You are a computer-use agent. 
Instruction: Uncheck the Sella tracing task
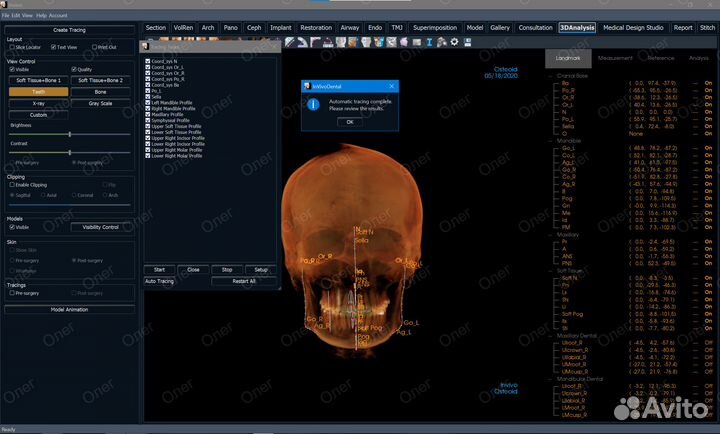(x=148, y=96)
